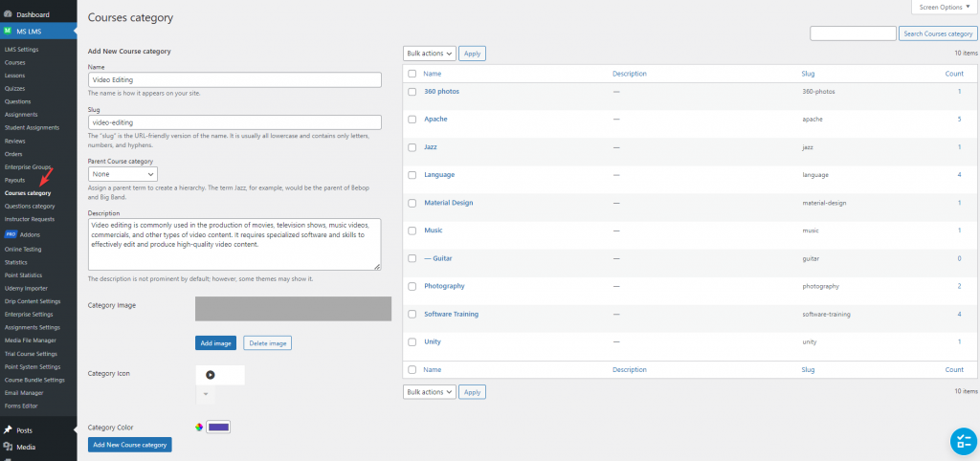Click the Name input field
The height and width of the screenshot is (461, 980).
pyautogui.click(x=234, y=80)
